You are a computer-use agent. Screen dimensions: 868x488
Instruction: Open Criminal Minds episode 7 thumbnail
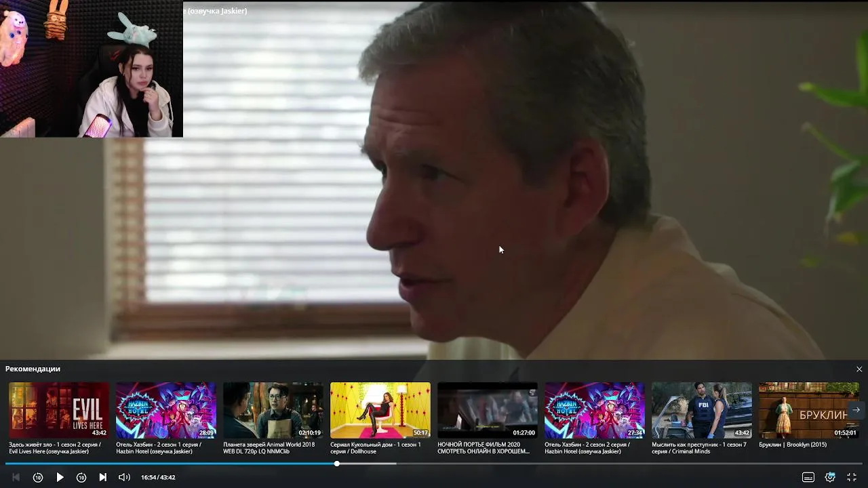pyautogui.click(x=702, y=410)
